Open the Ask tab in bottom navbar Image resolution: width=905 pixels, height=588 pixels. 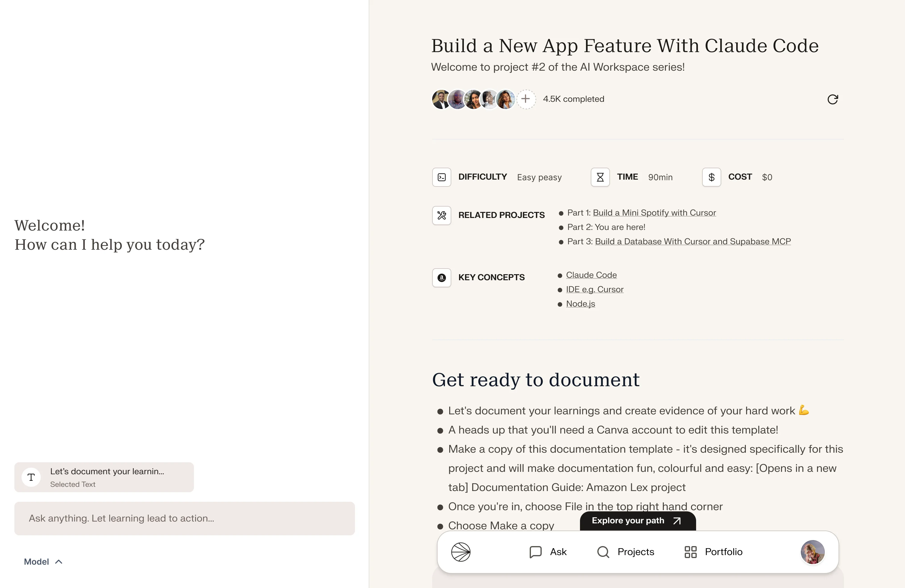click(548, 552)
